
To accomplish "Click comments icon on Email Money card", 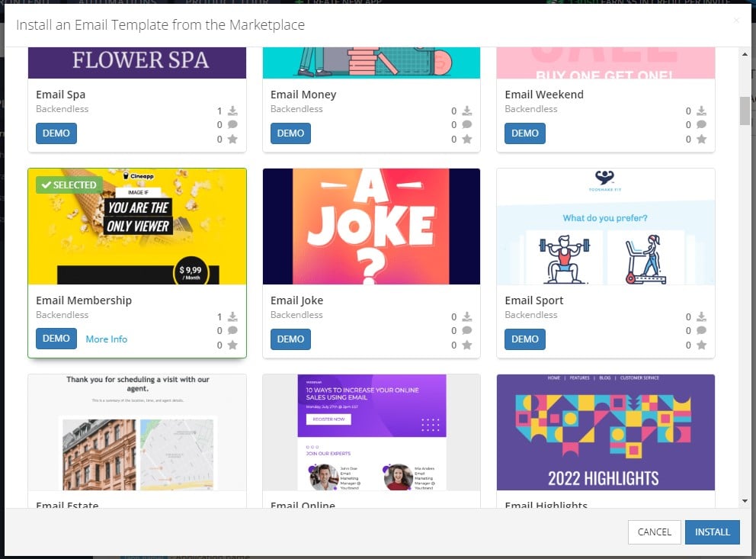I will click(466, 124).
